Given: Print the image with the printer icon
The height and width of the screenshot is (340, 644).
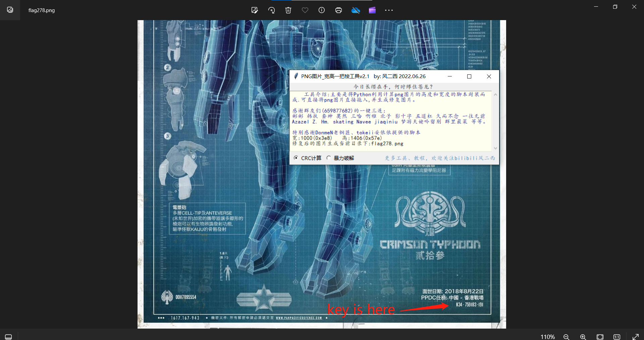Looking at the screenshot, I should coord(338,10).
